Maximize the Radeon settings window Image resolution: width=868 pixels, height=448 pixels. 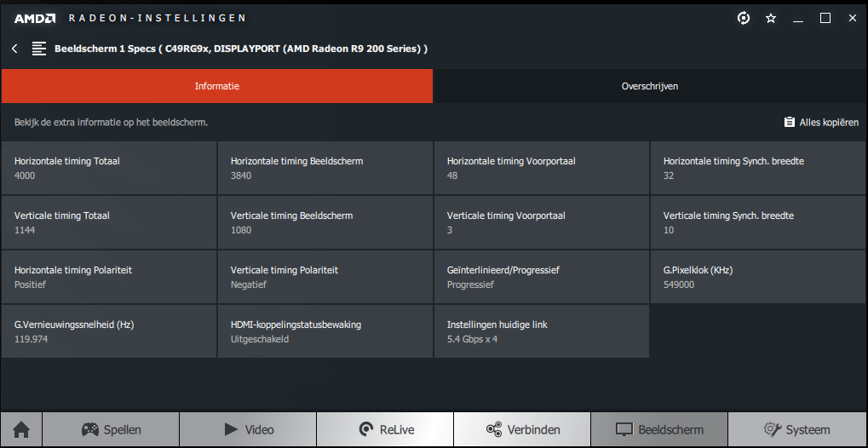click(x=825, y=18)
